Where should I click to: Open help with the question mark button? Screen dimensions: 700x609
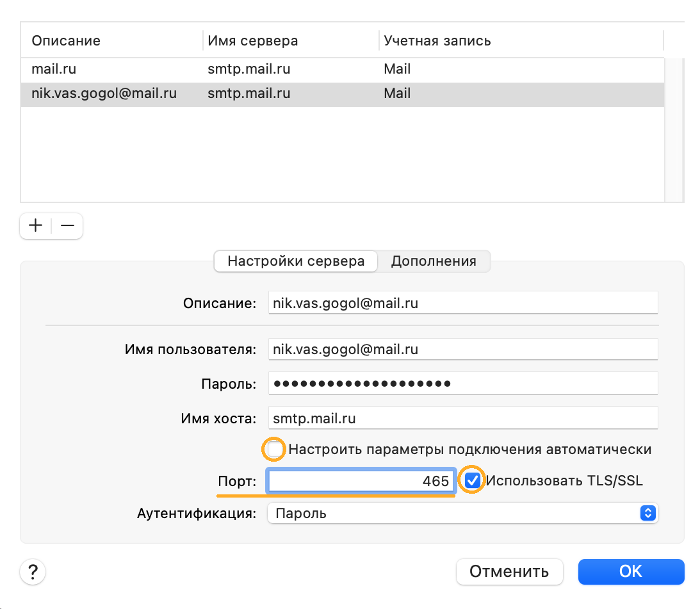[33, 572]
